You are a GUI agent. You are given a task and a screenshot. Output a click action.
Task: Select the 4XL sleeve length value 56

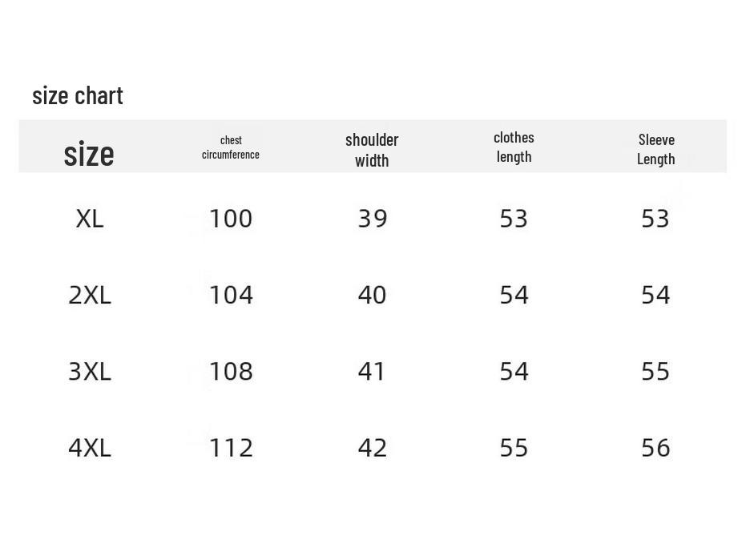[x=655, y=447]
